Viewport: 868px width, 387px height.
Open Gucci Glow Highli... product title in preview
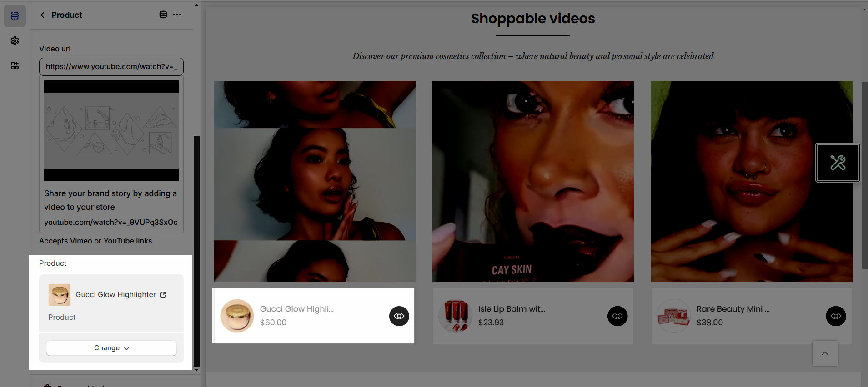point(296,309)
